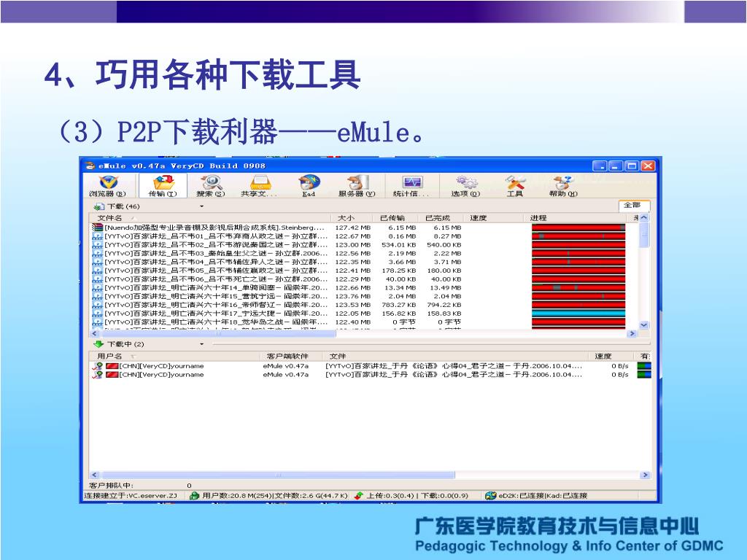
Task: Select the 吕不韦02_吕不韦游说秦国之谜 download row
Action: 358,245
